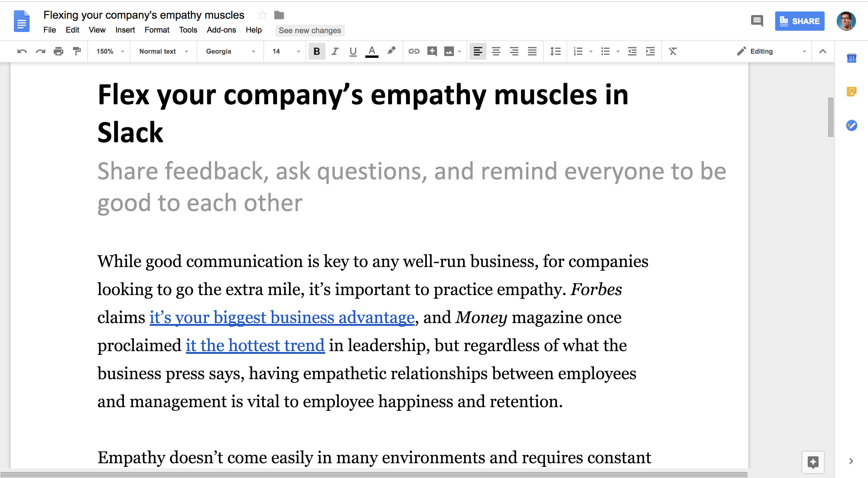This screenshot has width=868, height=478.
Task: Open Google Tasks in sidebar
Action: point(852,126)
